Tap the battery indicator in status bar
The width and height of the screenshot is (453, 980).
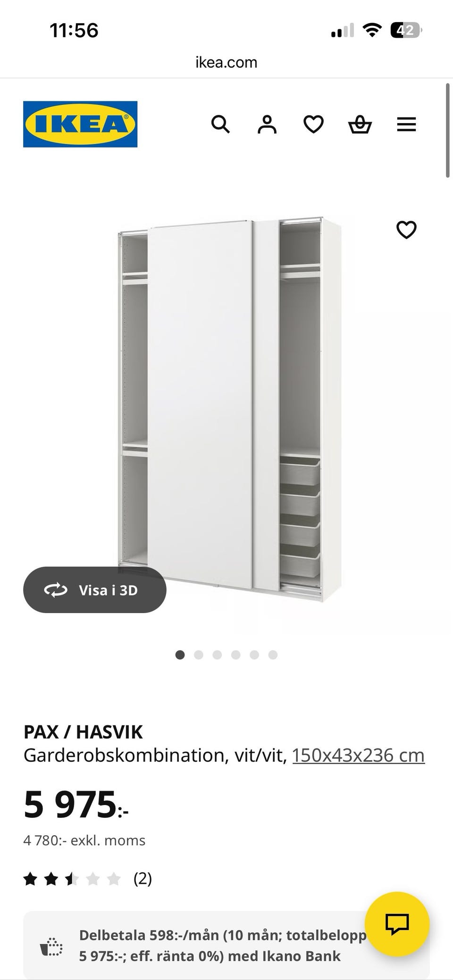406,31
